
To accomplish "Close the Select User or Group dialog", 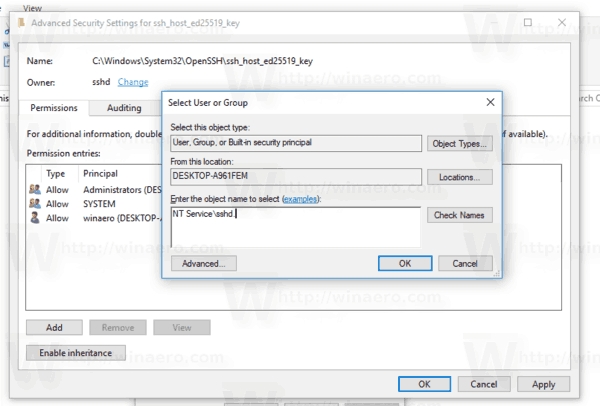I will coord(490,102).
